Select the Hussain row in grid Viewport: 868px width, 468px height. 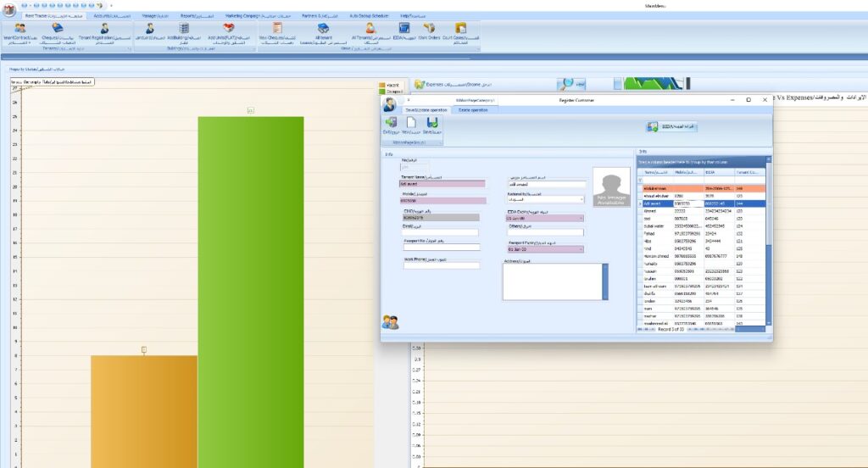click(x=701, y=271)
